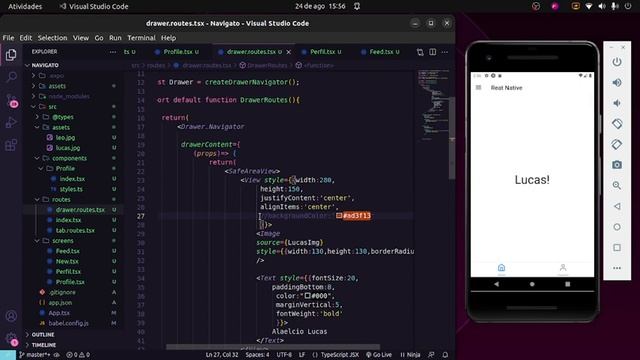Open the Selection menu
640x360 pixels.
52,38
